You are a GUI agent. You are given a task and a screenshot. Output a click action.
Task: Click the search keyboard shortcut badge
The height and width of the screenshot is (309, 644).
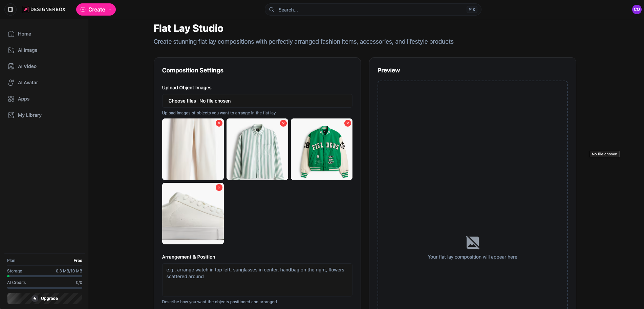click(x=472, y=9)
